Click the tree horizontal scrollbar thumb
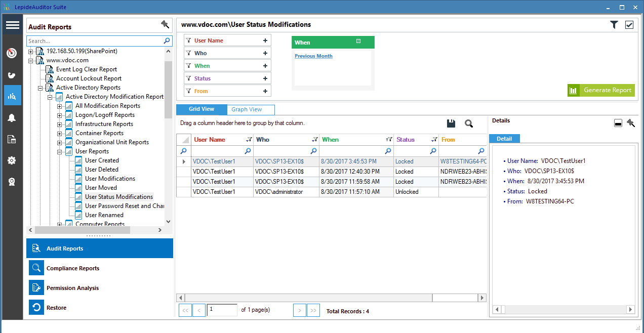The width and height of the screenshot is (644, 333). click(83, 230)
